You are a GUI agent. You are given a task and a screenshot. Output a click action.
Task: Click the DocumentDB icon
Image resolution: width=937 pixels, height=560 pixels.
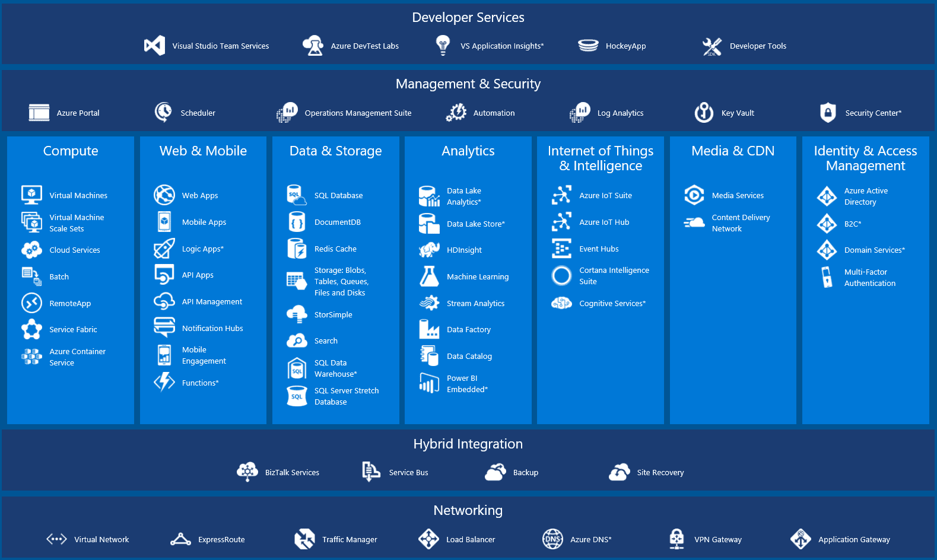(x=297, y=222)
